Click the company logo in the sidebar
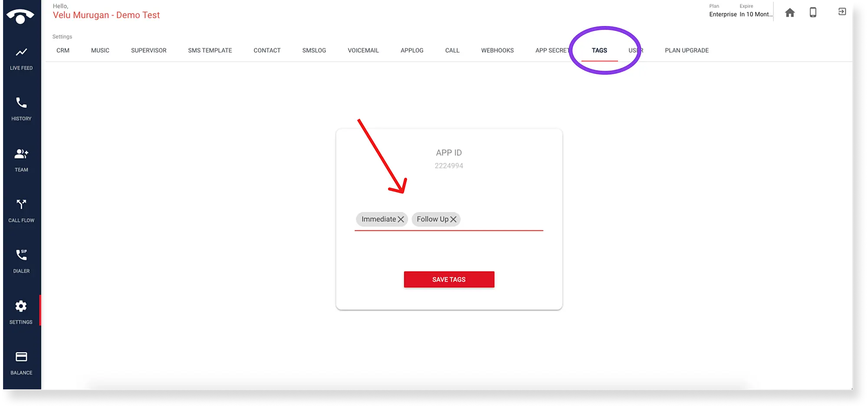 pos(20,16)
